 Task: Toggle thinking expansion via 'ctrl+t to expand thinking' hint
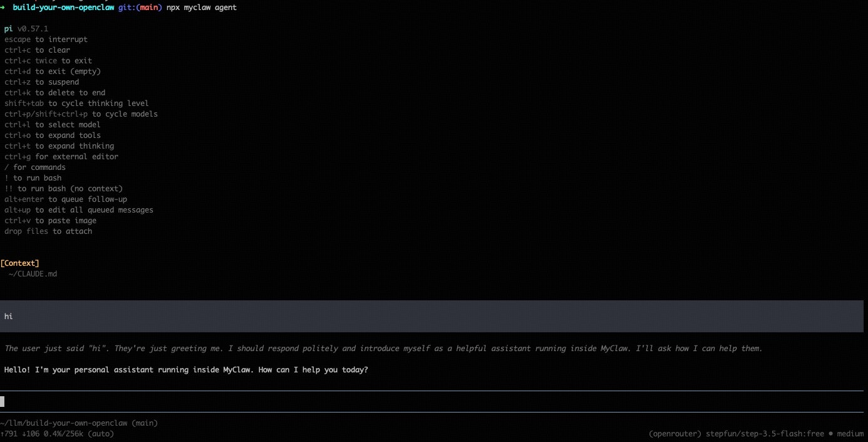[x=59, y=145]
